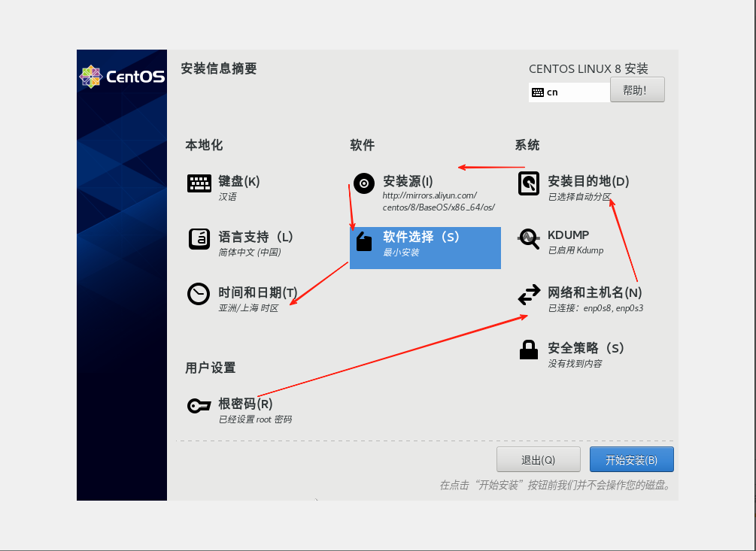756x551 pixels.
Task: Open 时间和日期(T) settings label
Action: (x=258, y=292)
